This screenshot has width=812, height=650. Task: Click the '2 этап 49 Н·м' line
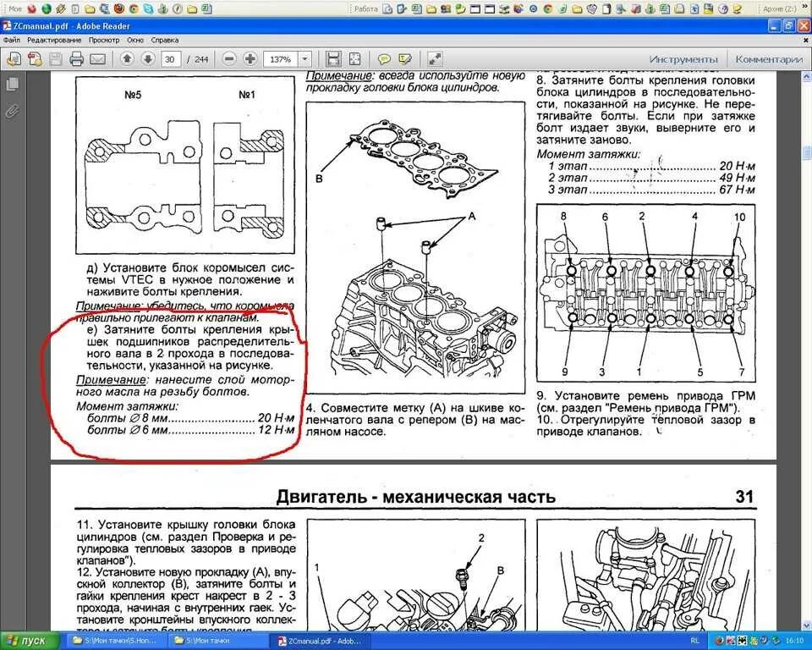[x=651, y=178]
